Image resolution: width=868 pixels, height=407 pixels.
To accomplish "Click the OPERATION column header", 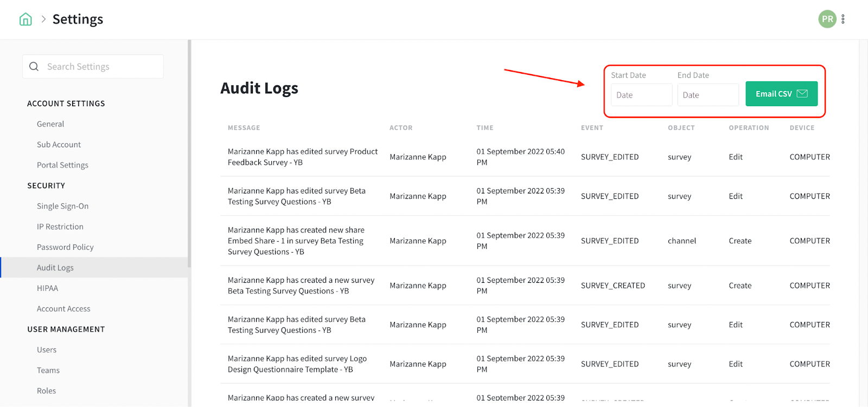I will (x=749, y=128).
